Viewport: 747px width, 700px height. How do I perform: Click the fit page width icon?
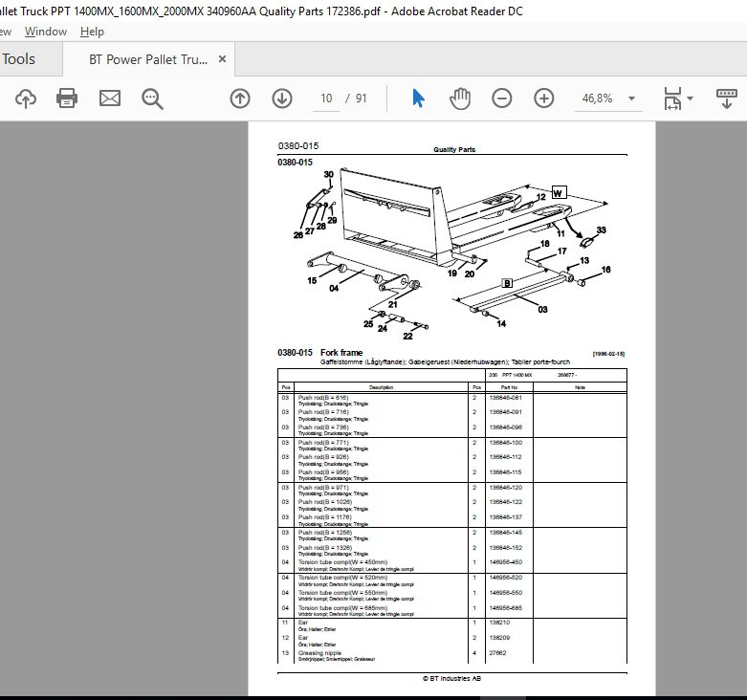672,98
